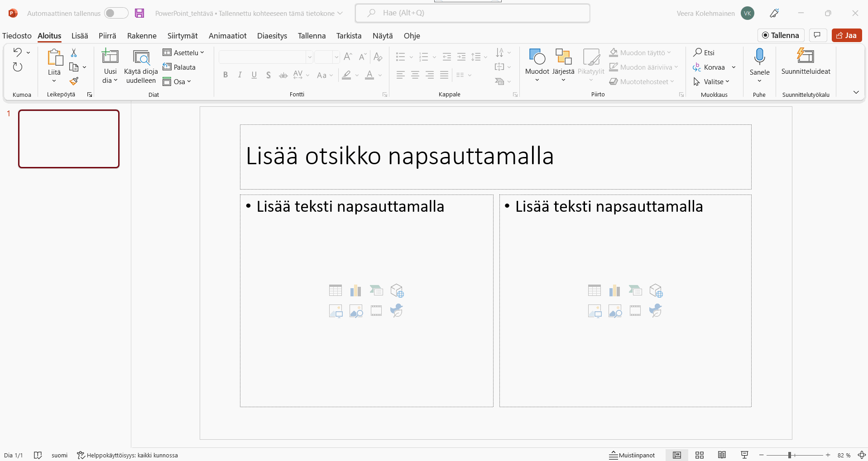Toggle Automaattinen tallennus autosave switch
The height and width of the screenshot is (461, 868).
point(116,13)
